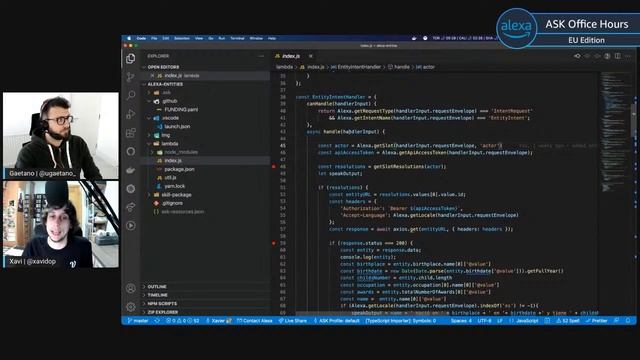Click synchronize changes icon in status bar
Viewport: 640px width, 360px height.
click(x=157, y=321)
